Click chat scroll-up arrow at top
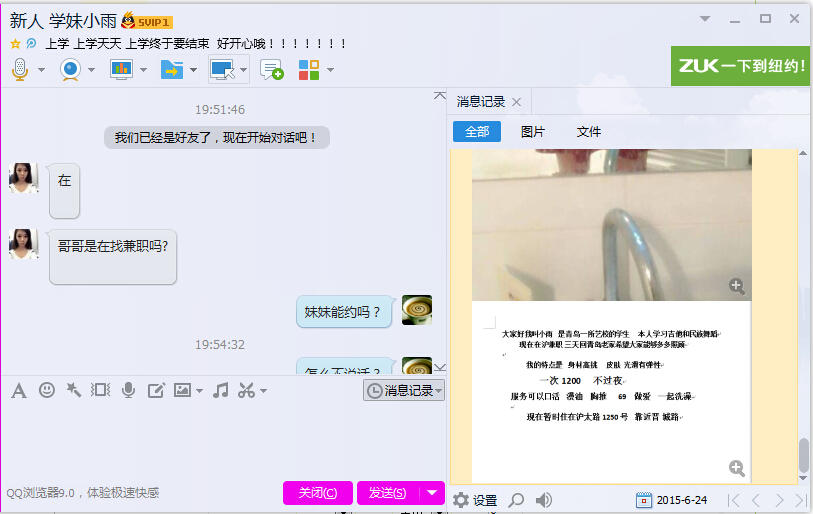This screenshot has width=813, height=514. [x=440, y=95]
